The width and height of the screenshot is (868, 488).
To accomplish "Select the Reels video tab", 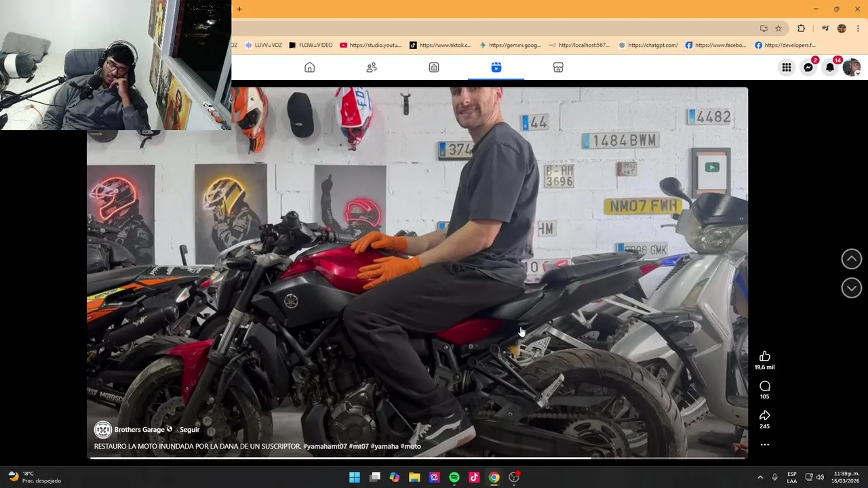I will point(496,67).
